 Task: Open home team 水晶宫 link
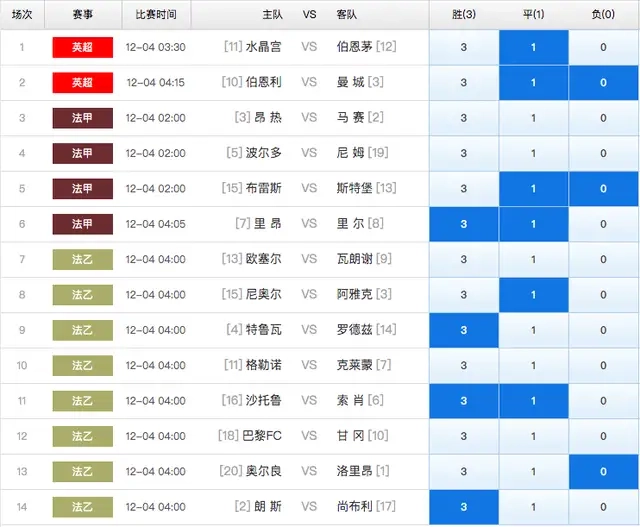click(264, 47)
